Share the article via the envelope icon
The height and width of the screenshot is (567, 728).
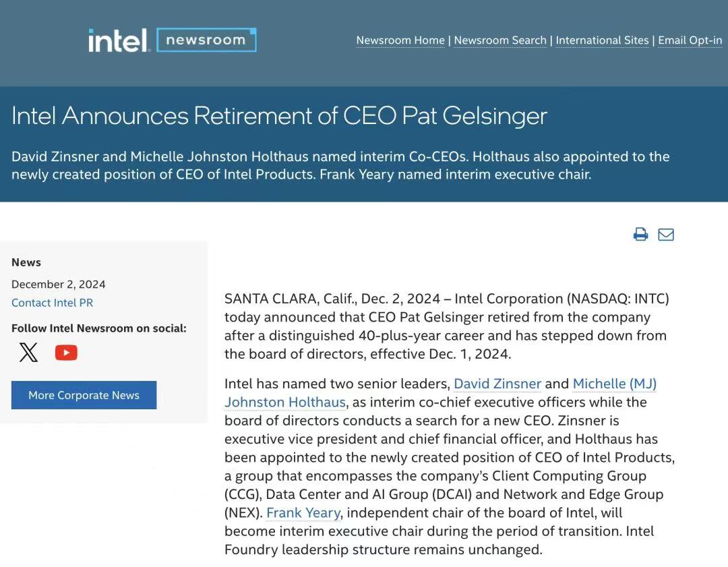(x=666, y=235)
